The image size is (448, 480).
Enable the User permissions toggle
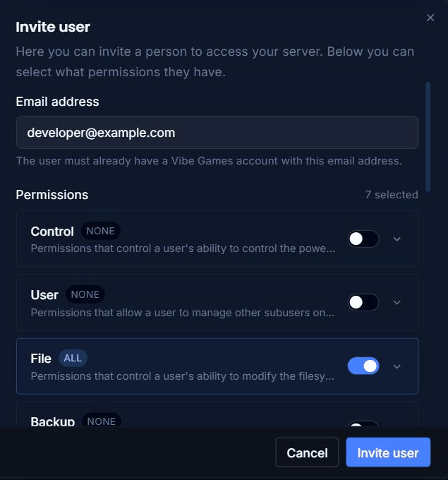coord(363,302)
